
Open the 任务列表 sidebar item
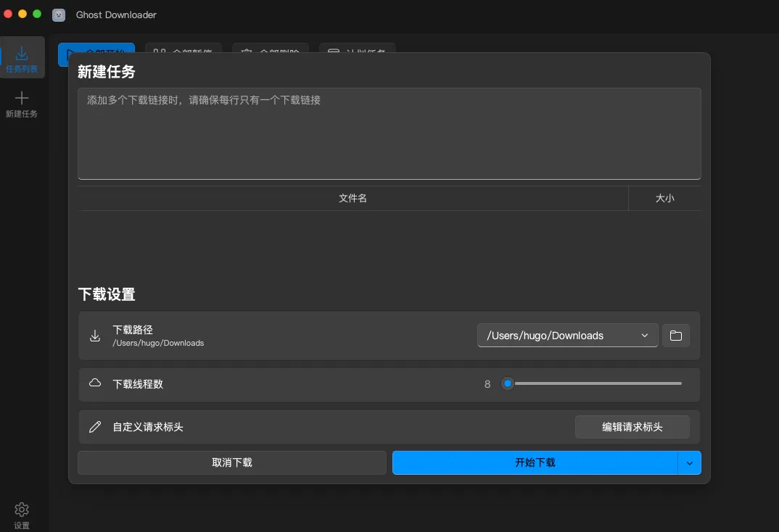coord(22,57)
